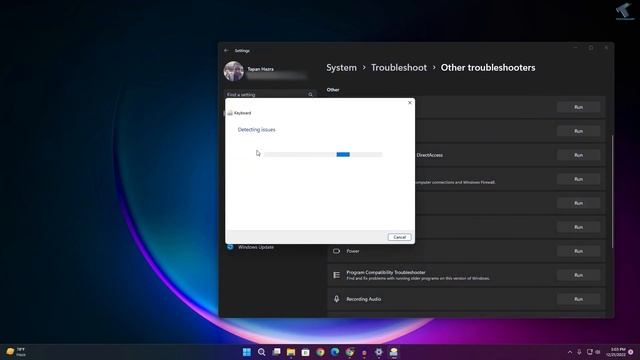This screenshot has height=360, width=640.
Task: Click the Program Compatibility Troubleshooter icon
Action: 336,275
